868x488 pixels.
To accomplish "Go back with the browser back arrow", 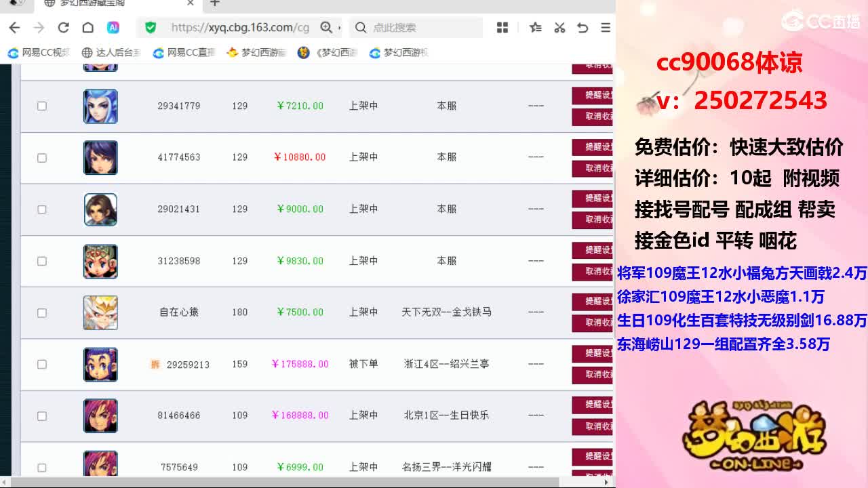I will point(14,28).
